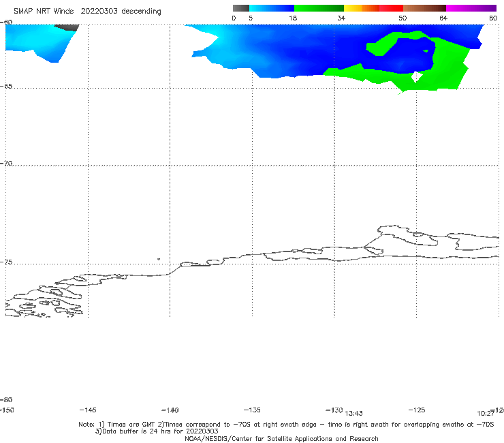Click the red segment of the color bar
The height and width of the screenshot is (443, 504).
[392, 8]
